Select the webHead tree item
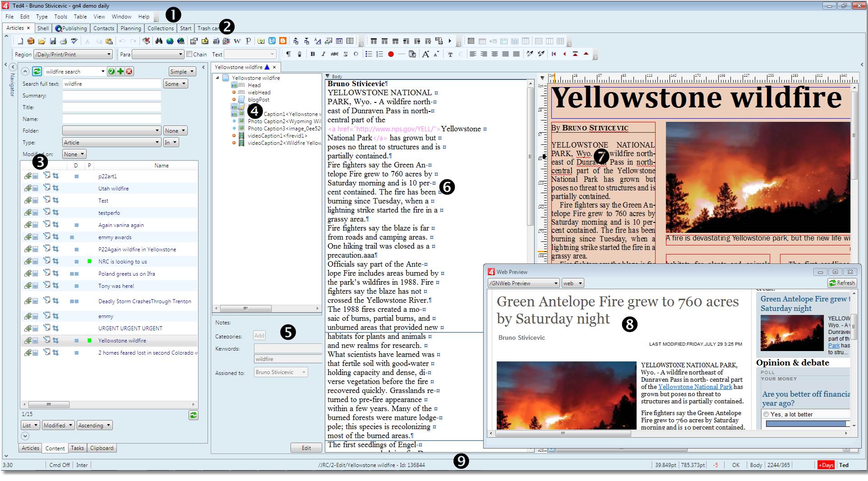Screen dimensions: 868x481 [x=259, y=92]
